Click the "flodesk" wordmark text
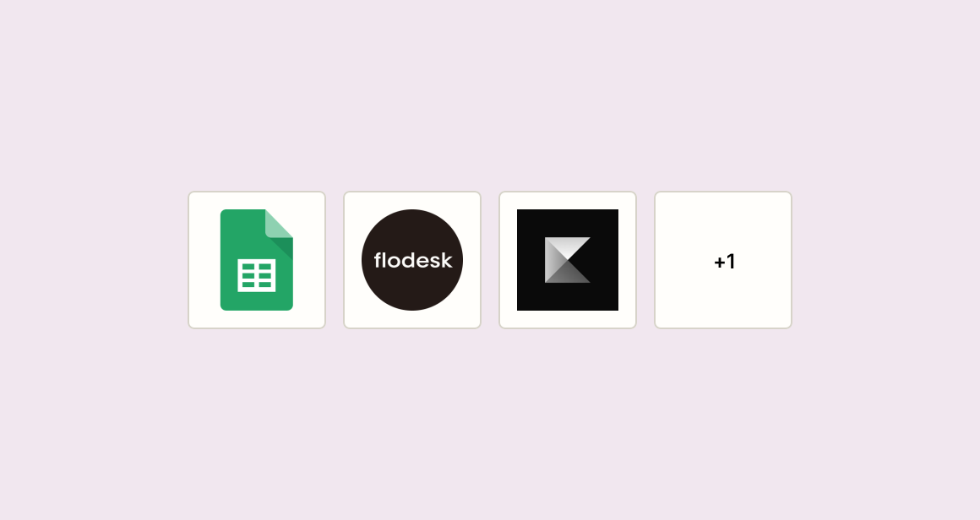Screen dimensions: 980x520 413,260
